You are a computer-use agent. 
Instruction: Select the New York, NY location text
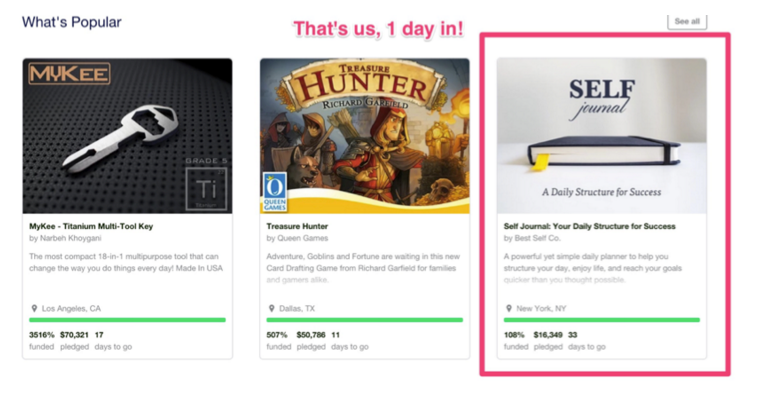coord(542,308)
